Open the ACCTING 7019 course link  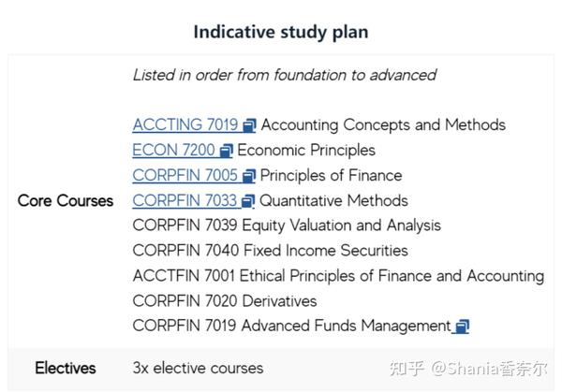(x=185, y=125)
